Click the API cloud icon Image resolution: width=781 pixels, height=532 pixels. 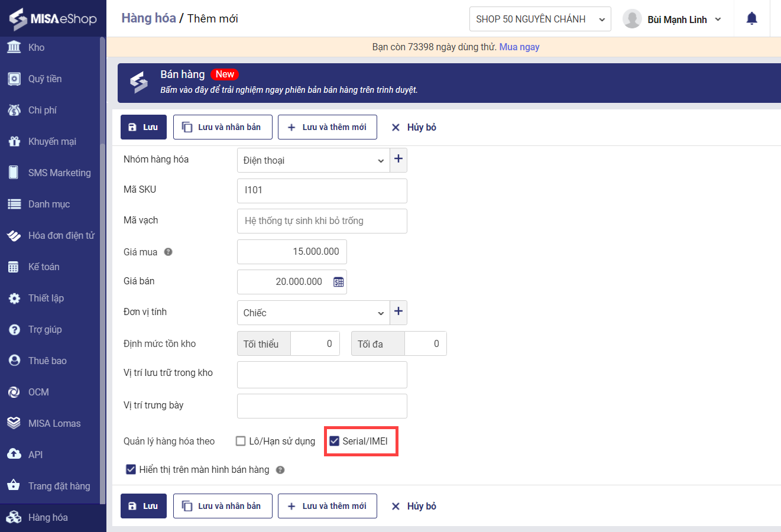click(14, 455)
